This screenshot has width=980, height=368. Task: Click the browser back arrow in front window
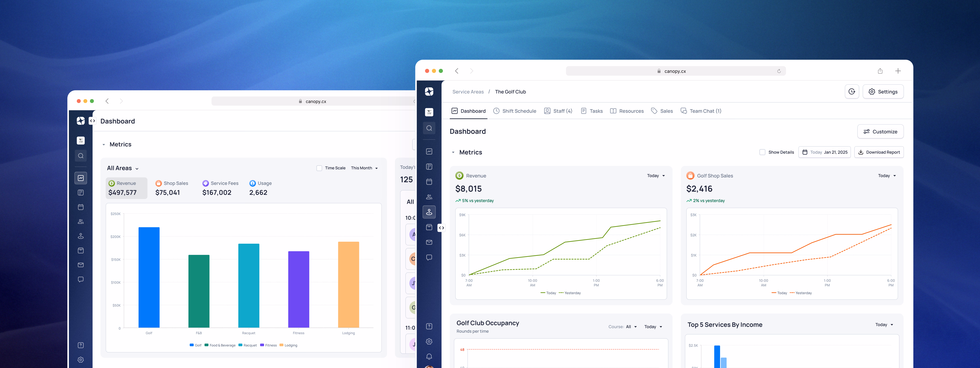click(457, 71)
